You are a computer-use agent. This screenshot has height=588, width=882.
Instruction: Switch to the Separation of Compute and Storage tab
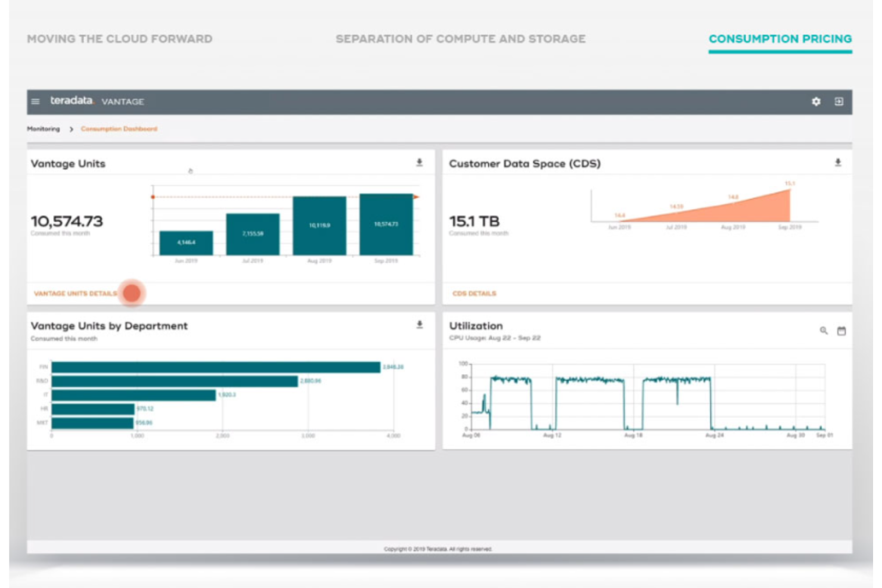tap(461, 39)
